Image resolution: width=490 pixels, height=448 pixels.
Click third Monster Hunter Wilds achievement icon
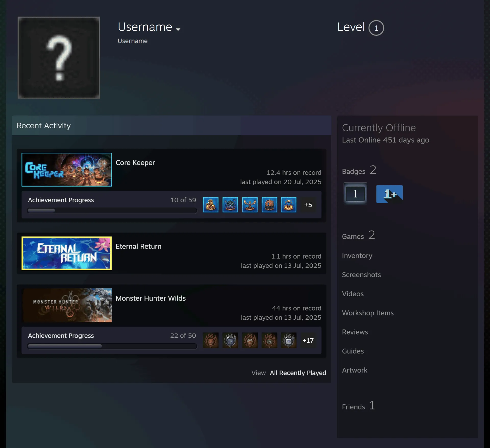point(250,340)
